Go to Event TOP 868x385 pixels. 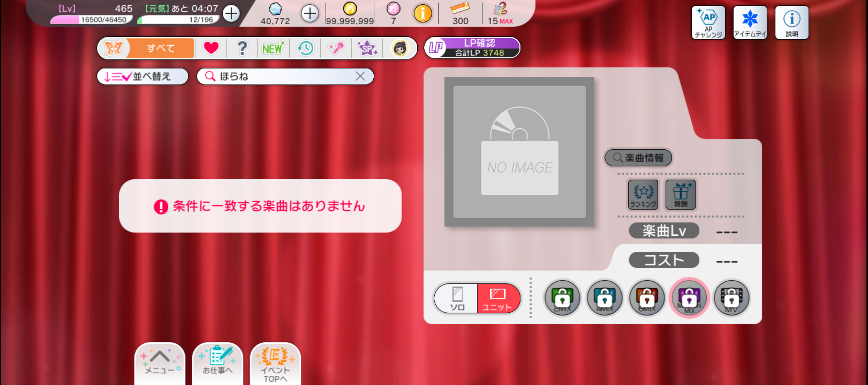tap(275, 364)
